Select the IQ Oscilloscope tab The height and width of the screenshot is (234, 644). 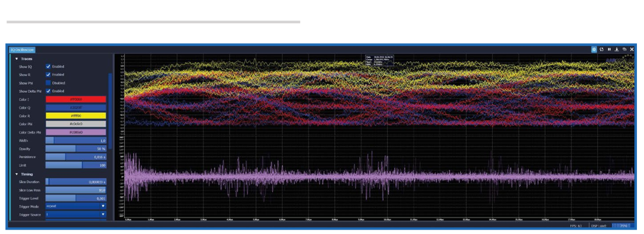coord(23,50)
